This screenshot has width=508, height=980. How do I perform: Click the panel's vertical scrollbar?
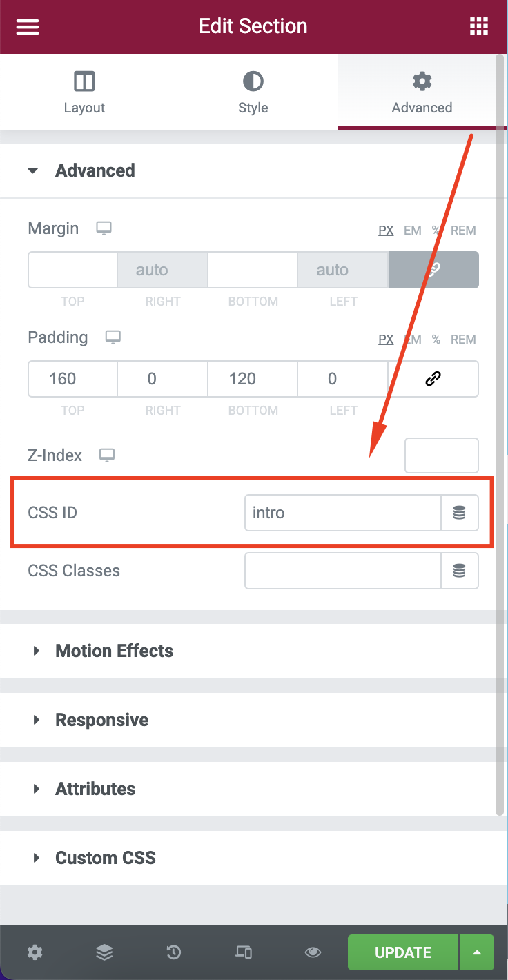click(500, 414)
